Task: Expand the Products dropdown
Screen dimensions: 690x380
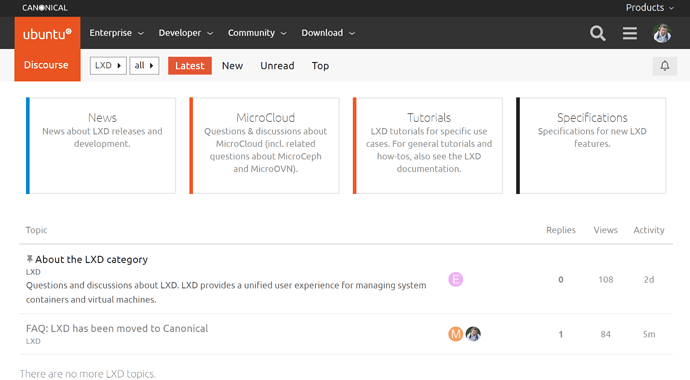Action: pos(650,7)
